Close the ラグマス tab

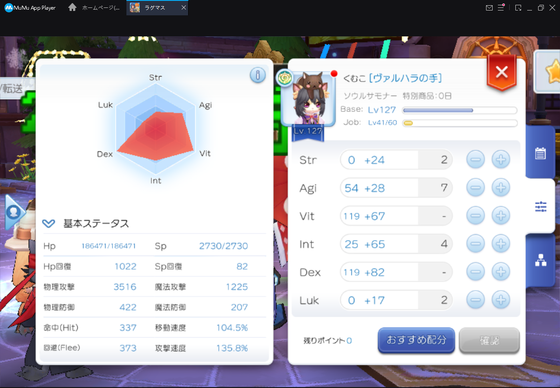tap(184, 8)
